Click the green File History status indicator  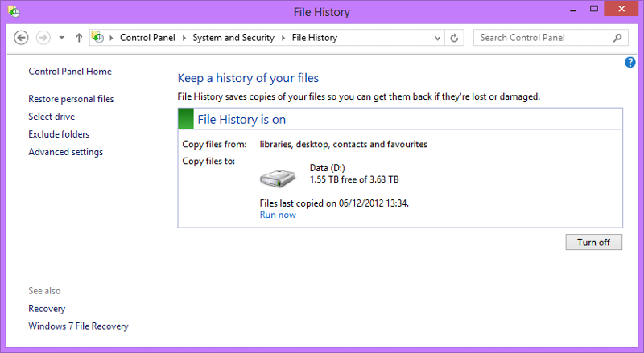point(186,119)
